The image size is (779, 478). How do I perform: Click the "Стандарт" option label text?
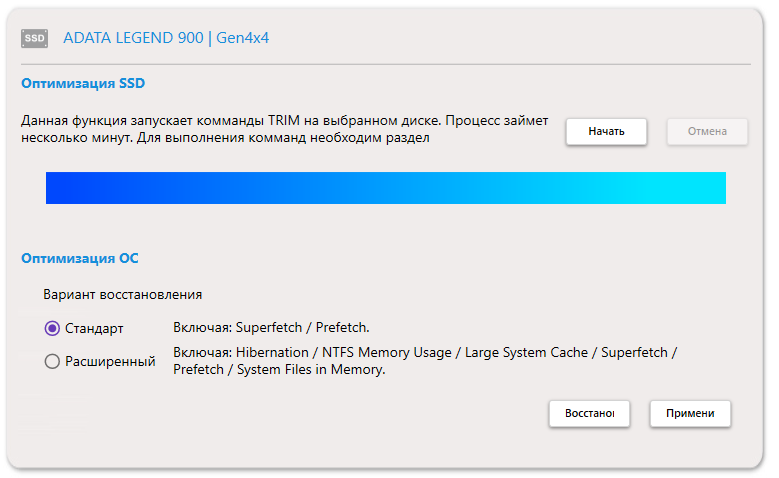[94, 328]
